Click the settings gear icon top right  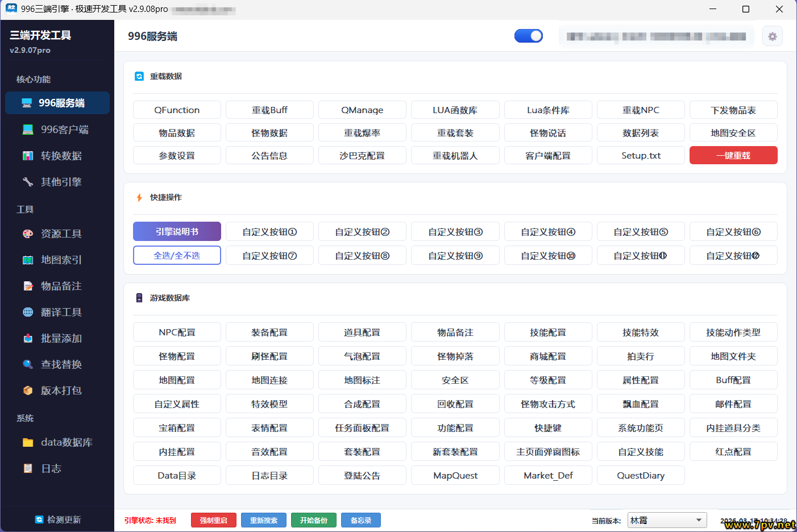pos(772,36)
